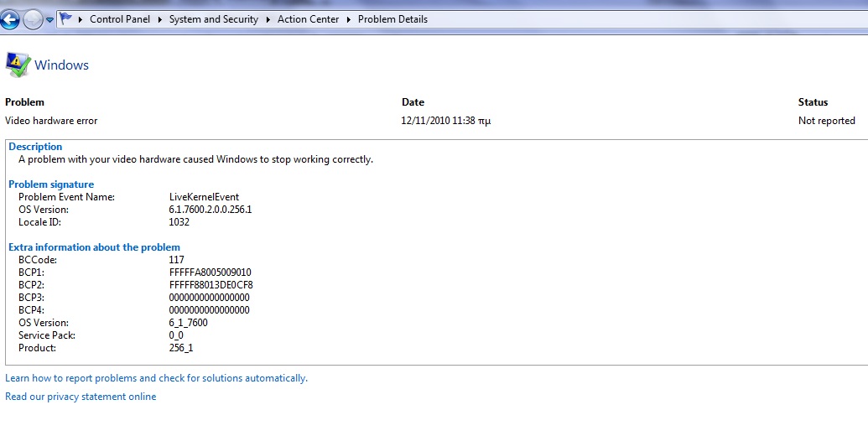
Task: Select the date 12/11/2010 11:38
Action: [446, 121]
